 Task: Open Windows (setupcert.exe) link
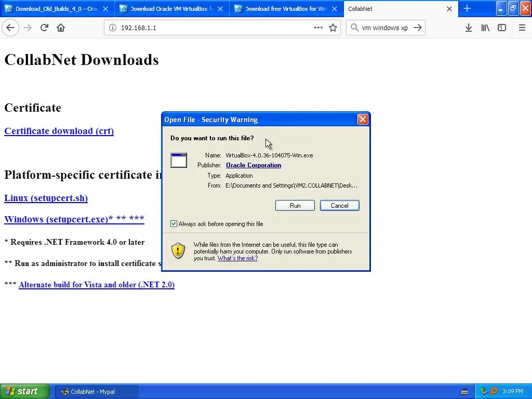click(74, 219)
